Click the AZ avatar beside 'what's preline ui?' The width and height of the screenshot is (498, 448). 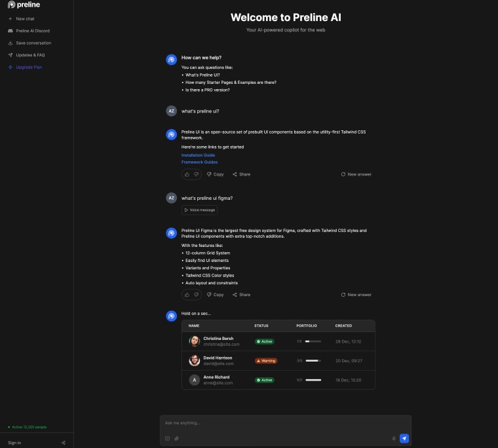click(x=172, y=111)
